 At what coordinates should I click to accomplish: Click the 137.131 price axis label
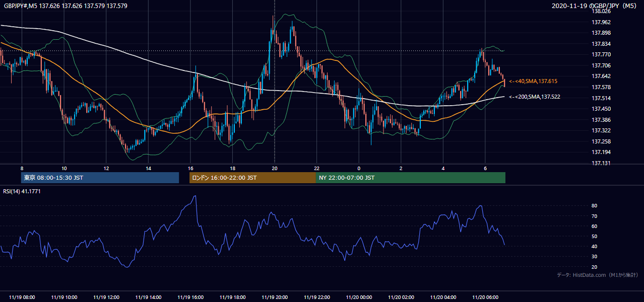coord(601,163)
